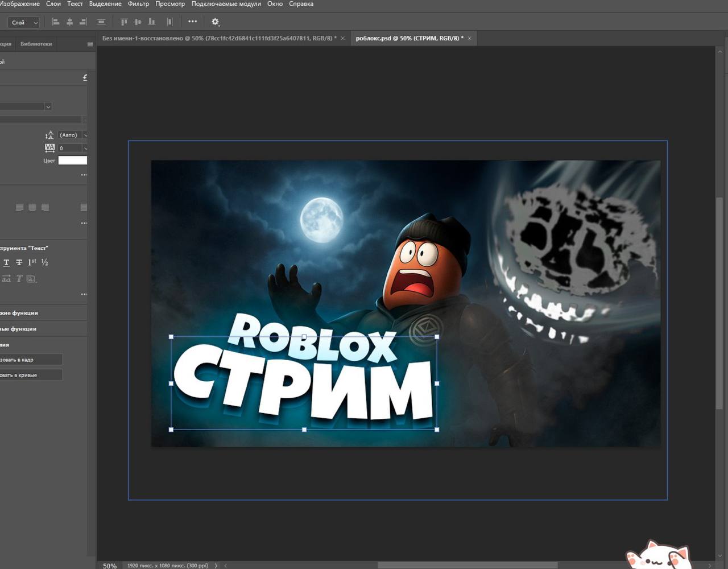728x569 pixels.
Task: Click the tracking value field showing 0
Action: click(x=69, y=148)
